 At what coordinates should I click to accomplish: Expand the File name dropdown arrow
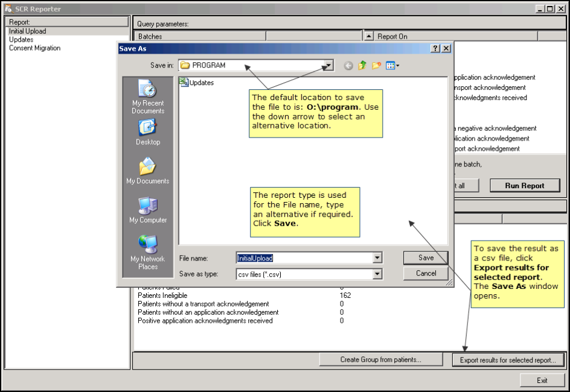pos(377,258)
